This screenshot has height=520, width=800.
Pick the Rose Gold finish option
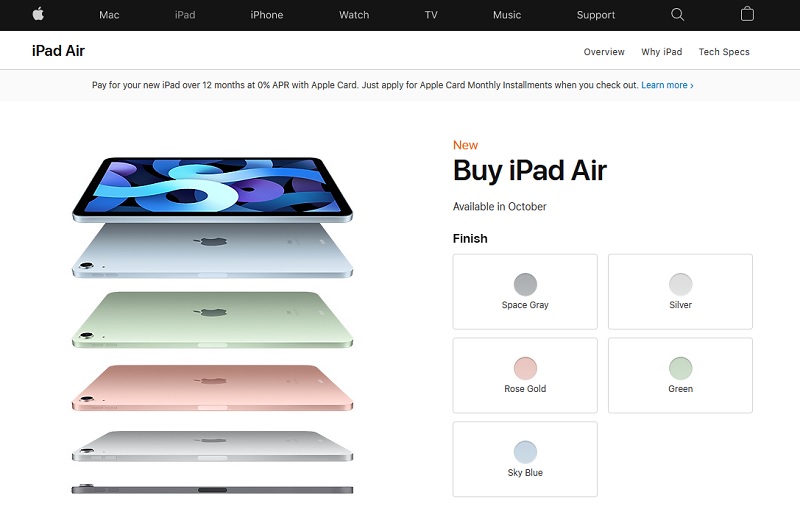click(525, 375)
